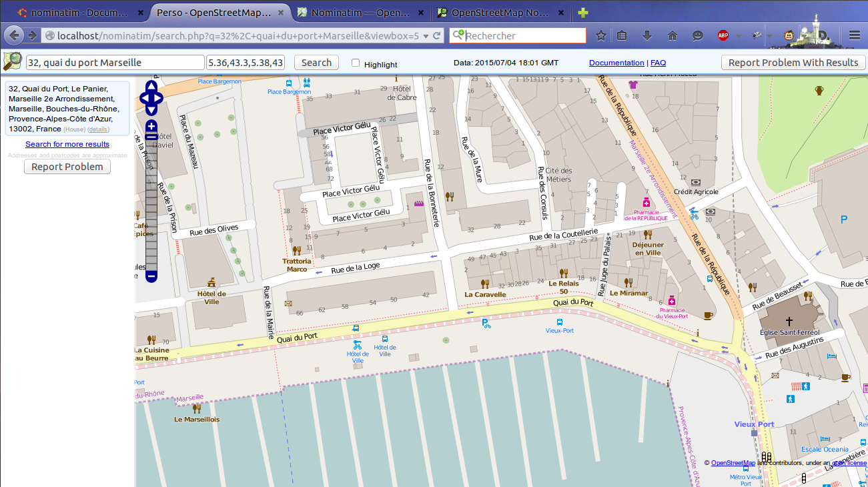Open 'Search for more results' link

(x=67, y=144)
